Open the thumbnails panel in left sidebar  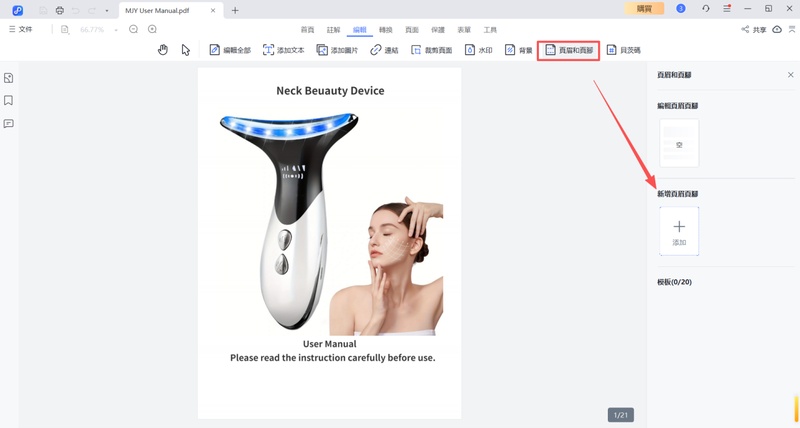pyautogui.click(x=9, y=78)
